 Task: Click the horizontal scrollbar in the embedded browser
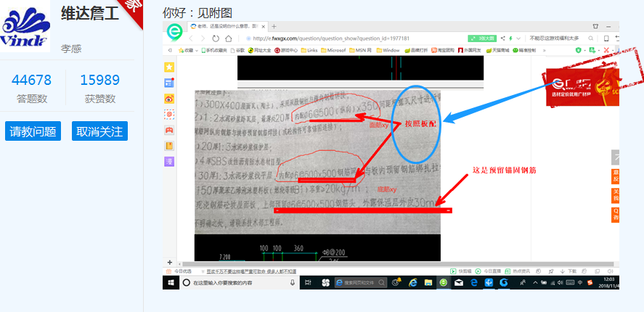point(398,264)
